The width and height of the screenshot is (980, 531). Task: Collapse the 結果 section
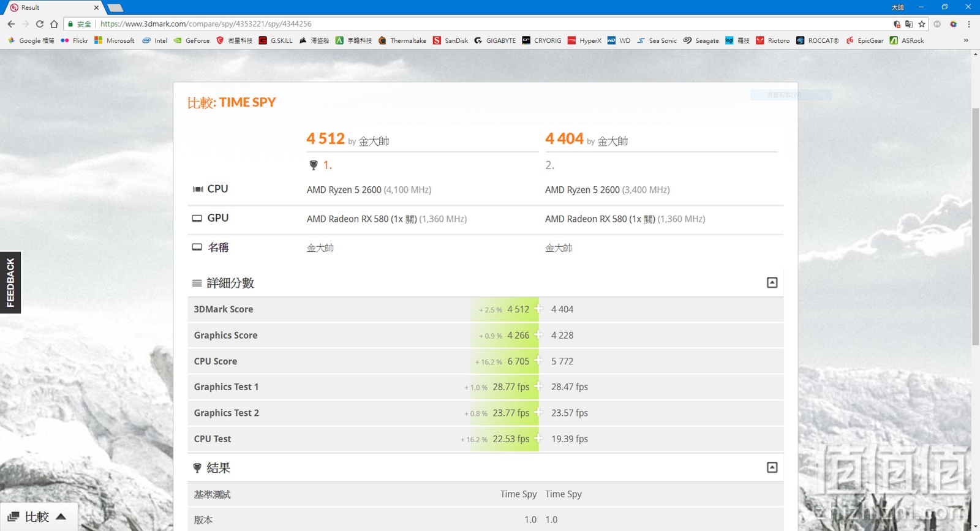pyautogui.click(x=772, y=467)
